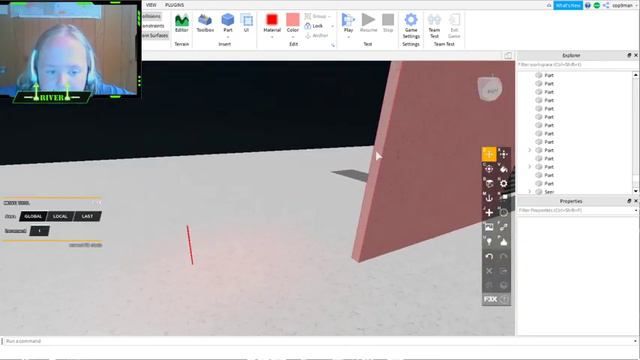Viewport: 640px width, 360px height.
Task: Select the F3X Weld link tool
Action: pyautogui.click(x=504, y=227)
